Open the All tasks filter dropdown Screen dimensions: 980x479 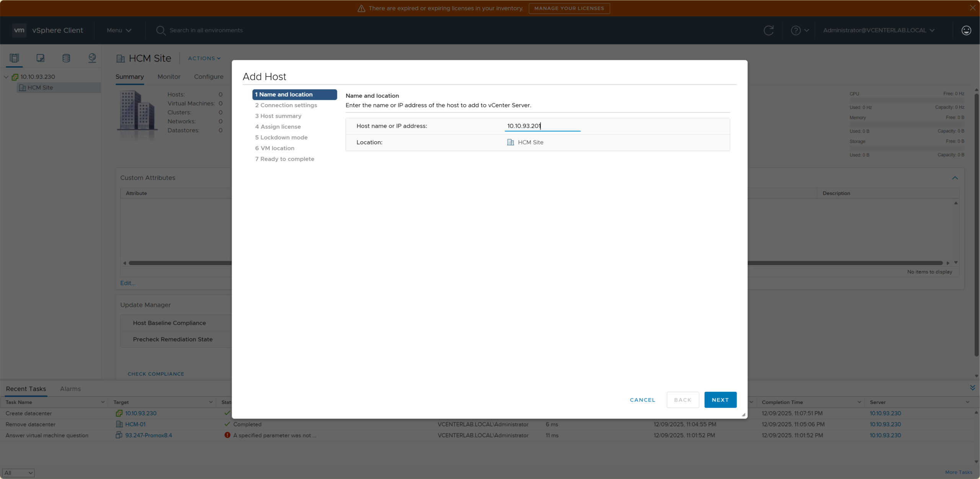coord(18,473)
